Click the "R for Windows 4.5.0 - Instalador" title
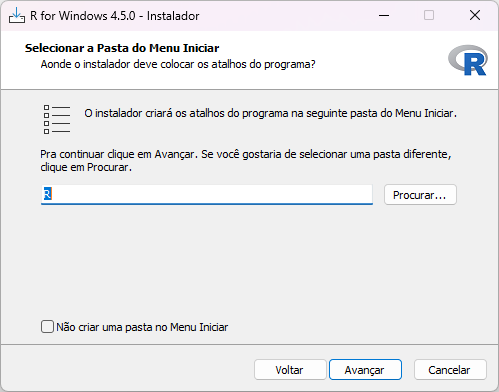Image resolution: width=499 pixels, height=392 pixels. click(x=115, y=16)
